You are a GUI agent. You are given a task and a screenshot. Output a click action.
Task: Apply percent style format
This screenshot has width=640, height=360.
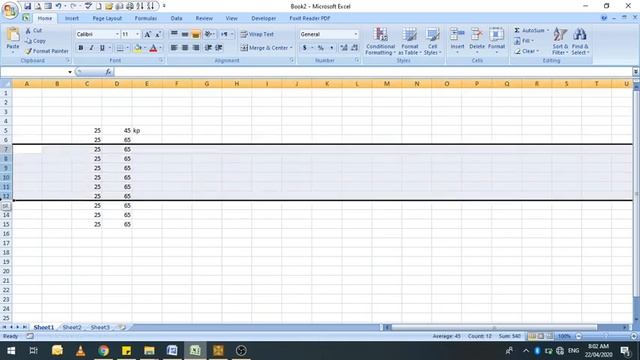point(321,48)
